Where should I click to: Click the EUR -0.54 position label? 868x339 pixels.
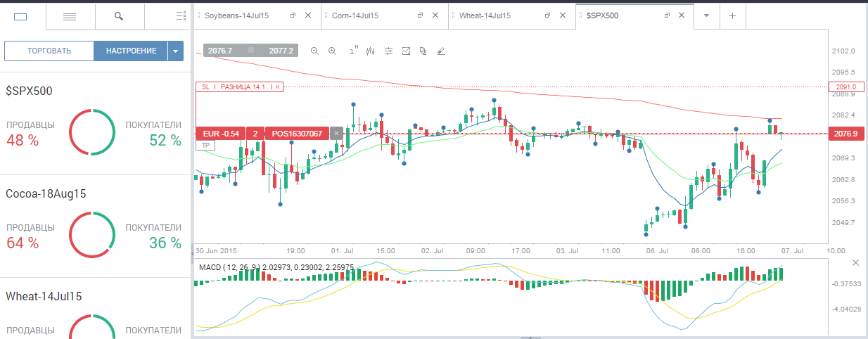coord(220,133)
